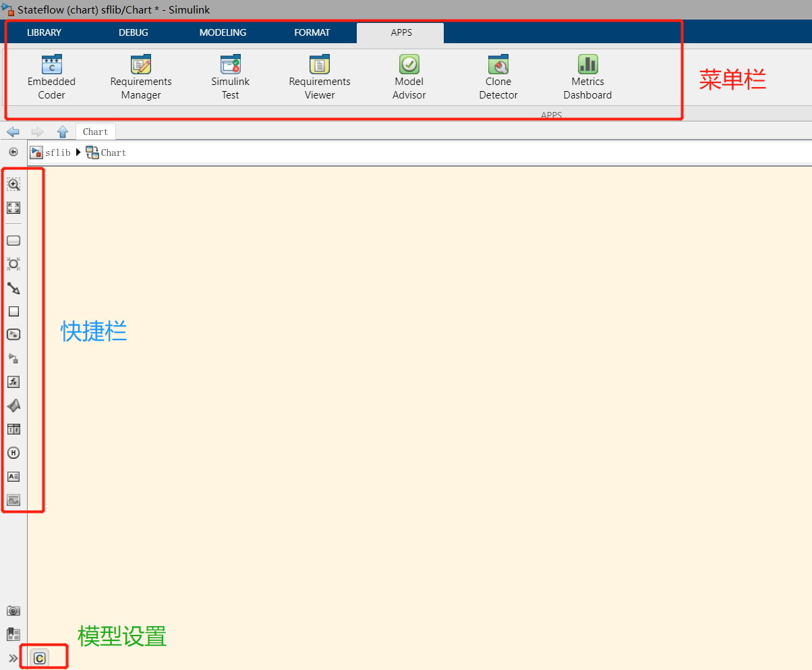
Task: Open the Simulink Test app
Action: point(231,78)
